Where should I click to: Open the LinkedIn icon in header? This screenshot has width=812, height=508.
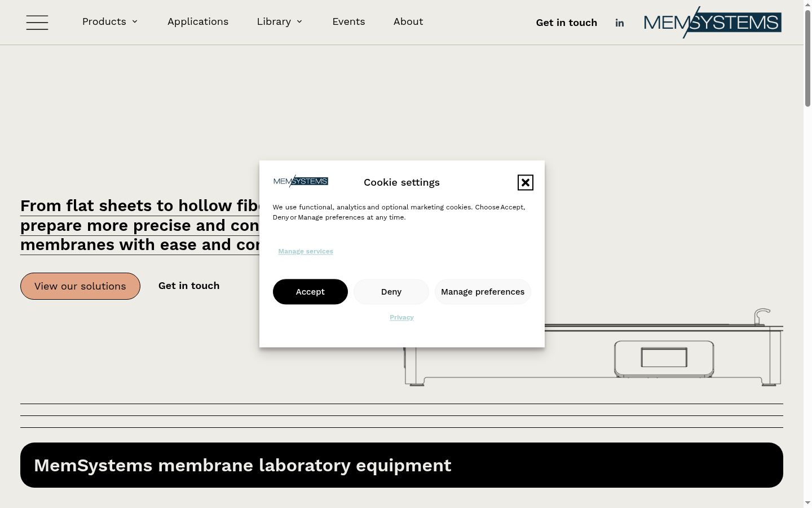[x=620, y=23]
